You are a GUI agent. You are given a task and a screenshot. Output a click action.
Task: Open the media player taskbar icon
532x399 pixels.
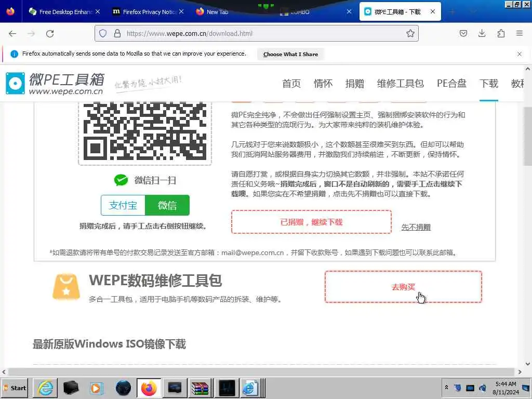click(x=96, y=388)
